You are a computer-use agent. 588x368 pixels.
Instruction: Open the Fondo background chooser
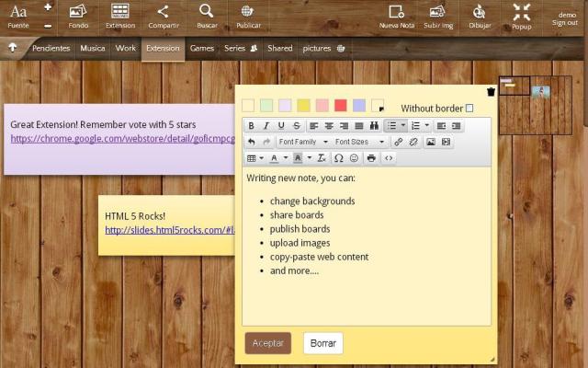(x=78, y=17)
